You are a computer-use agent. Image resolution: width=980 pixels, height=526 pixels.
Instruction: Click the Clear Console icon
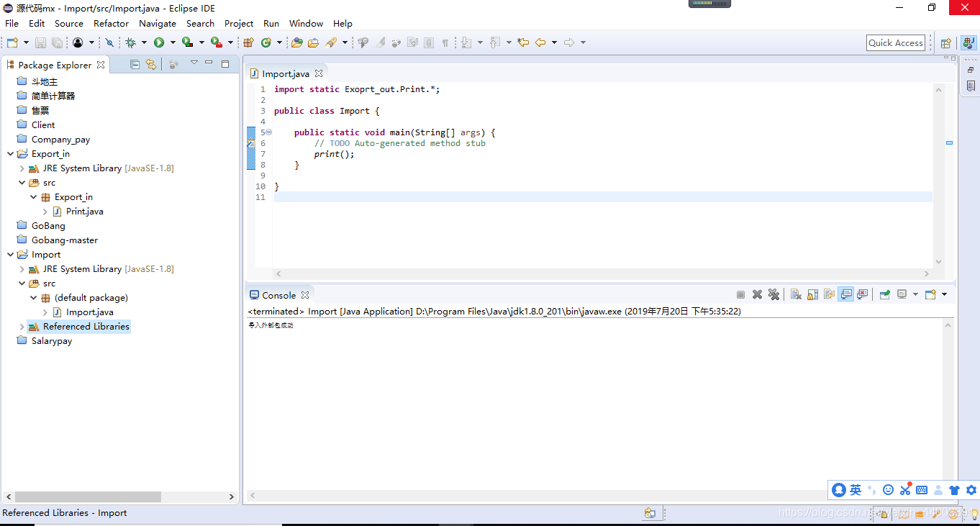tap(796, 294)
